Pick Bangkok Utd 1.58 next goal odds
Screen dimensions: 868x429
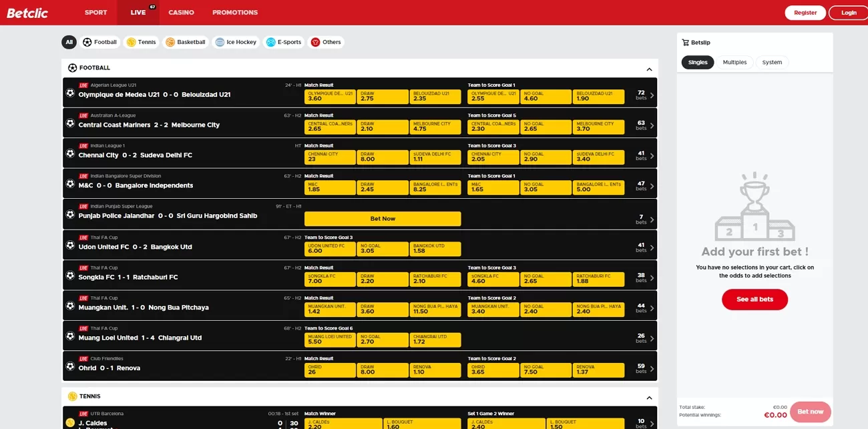pos(435,248)
